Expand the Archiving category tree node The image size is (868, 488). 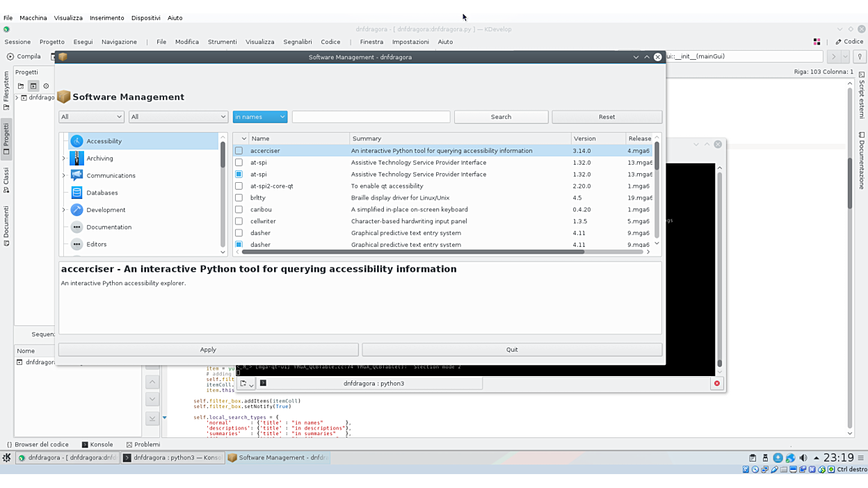64,158
